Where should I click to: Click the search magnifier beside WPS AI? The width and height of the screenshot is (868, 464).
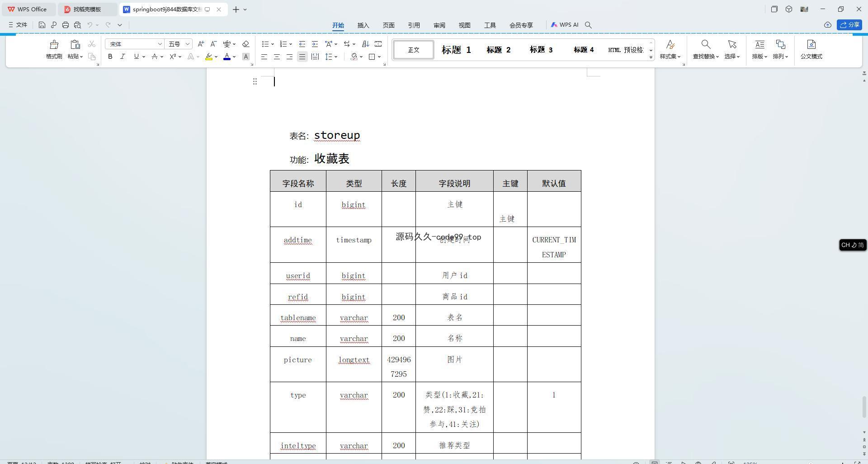(588, 25)
